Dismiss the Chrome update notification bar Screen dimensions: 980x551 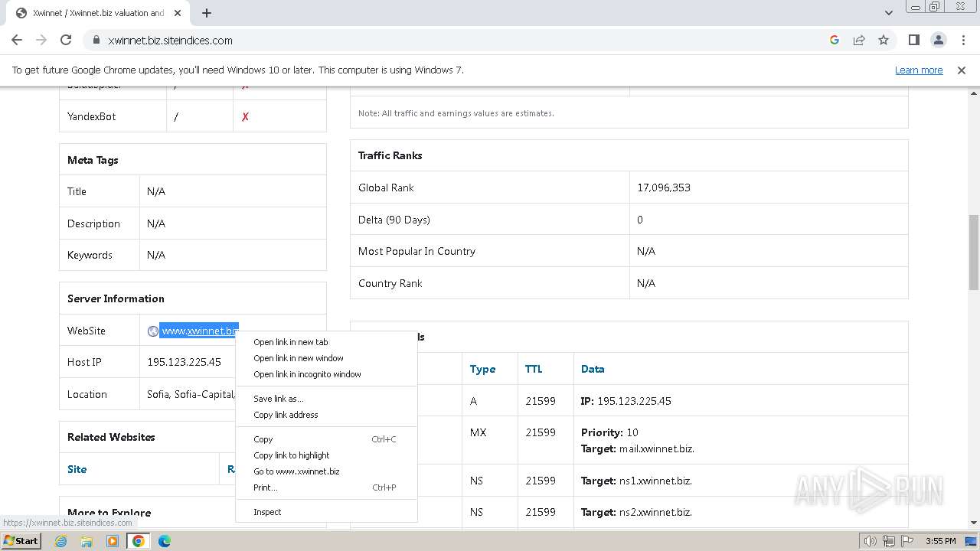coord(962,70)
